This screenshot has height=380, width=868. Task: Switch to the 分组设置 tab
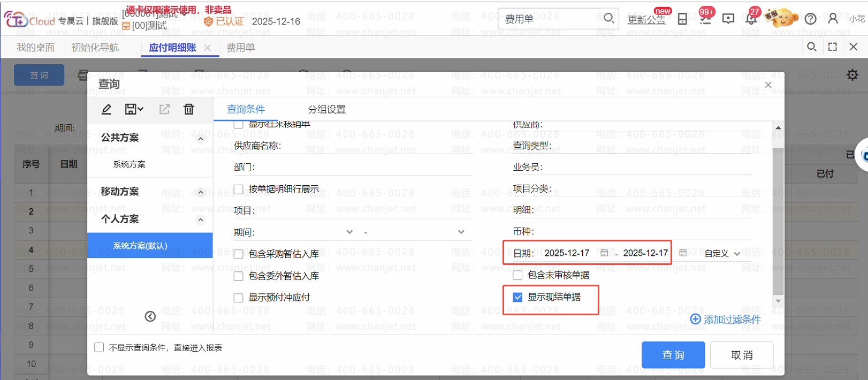(x=326, y=109)
